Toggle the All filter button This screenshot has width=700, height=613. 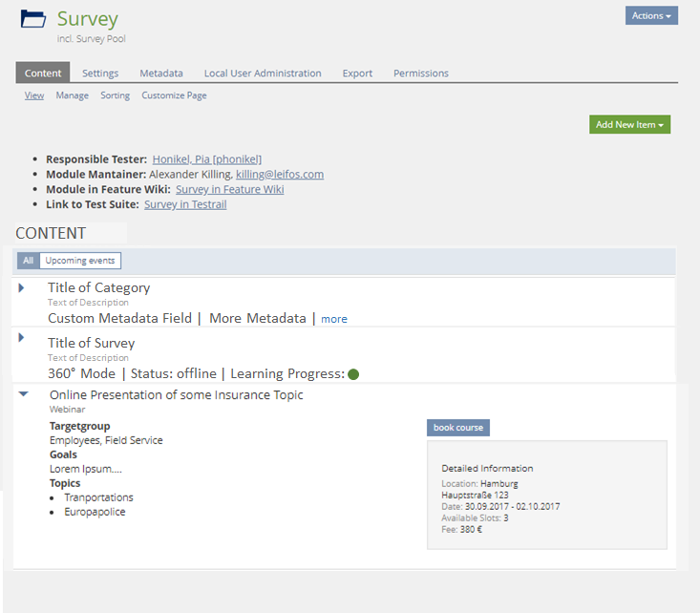[29, 261]
